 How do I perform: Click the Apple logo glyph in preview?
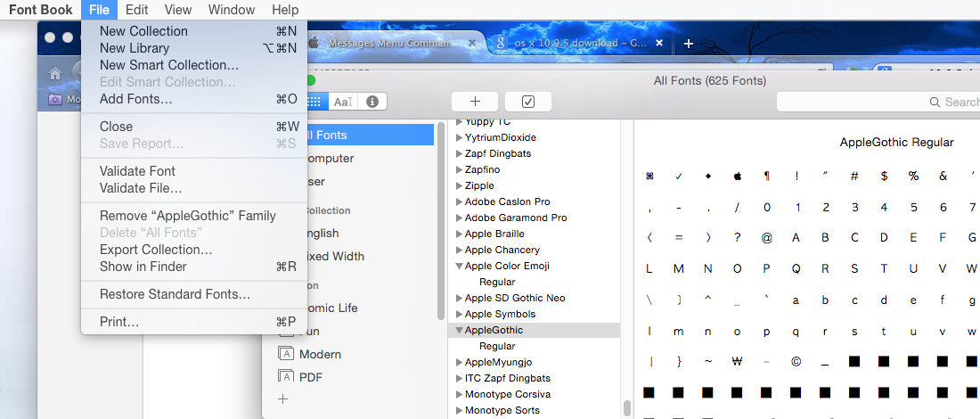[x=738, y=176]
